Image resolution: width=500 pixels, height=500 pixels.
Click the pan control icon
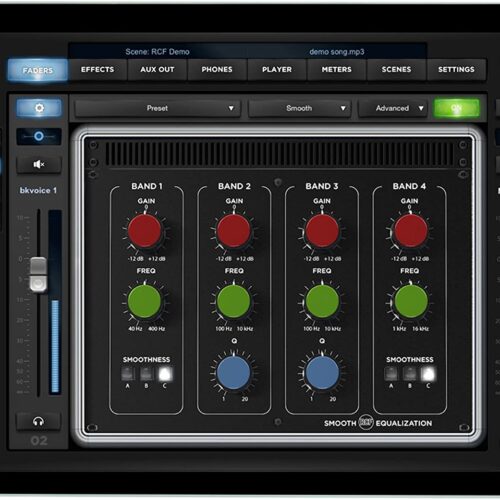[39, 136]
